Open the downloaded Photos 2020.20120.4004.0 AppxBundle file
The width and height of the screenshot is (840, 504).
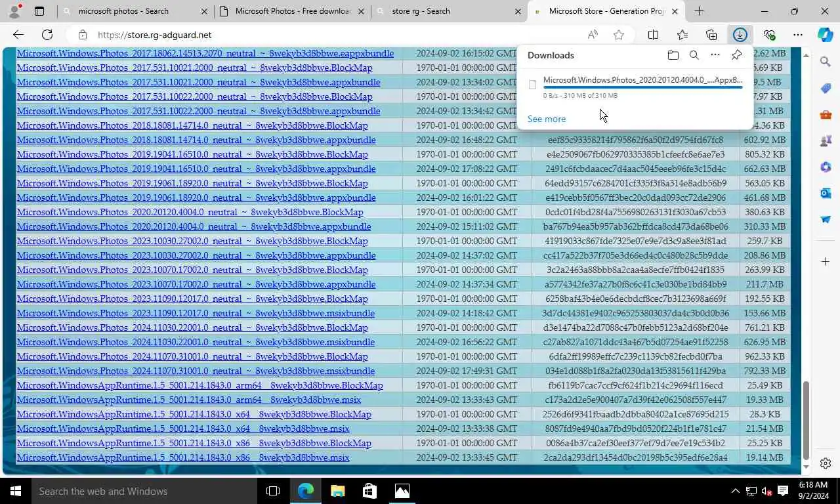[635, 87]
